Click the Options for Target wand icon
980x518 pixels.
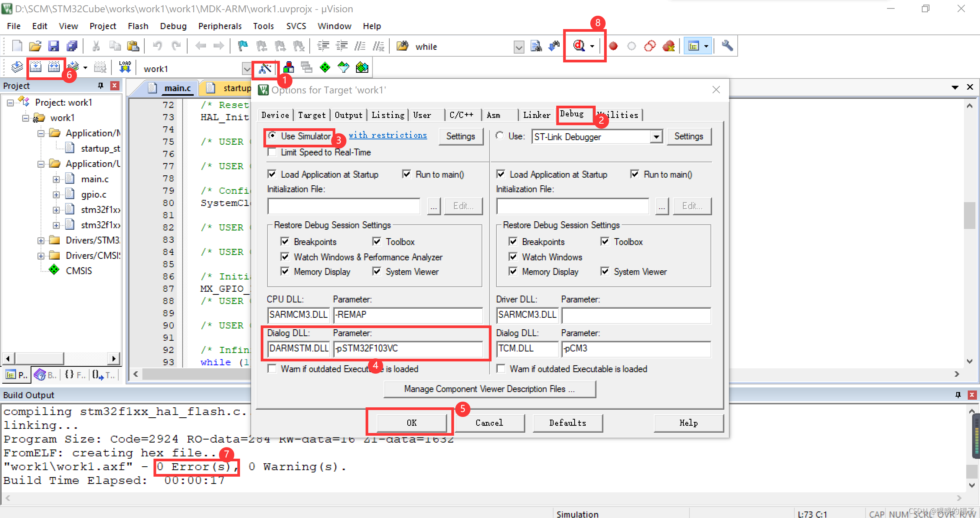point(265,69)
